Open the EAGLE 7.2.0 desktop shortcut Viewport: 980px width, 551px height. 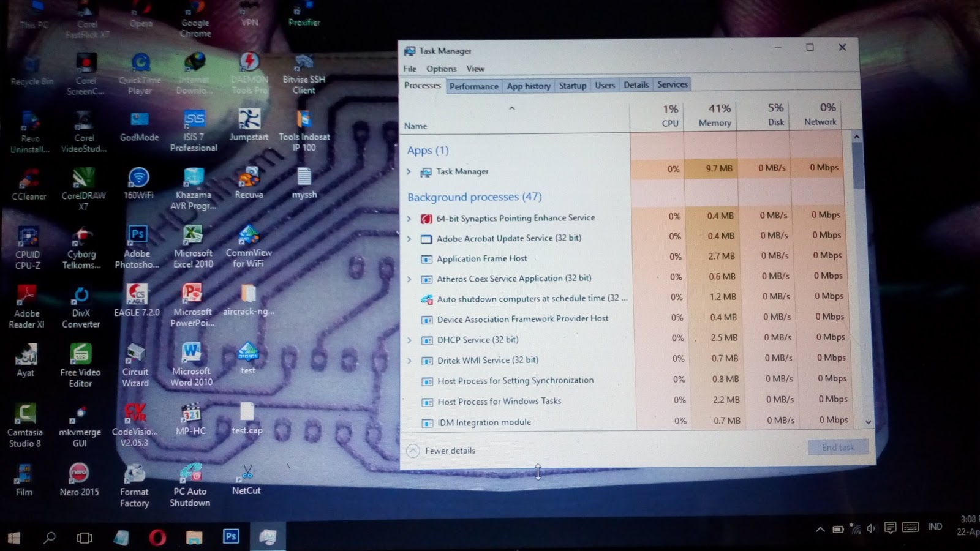tap(137, 301)
